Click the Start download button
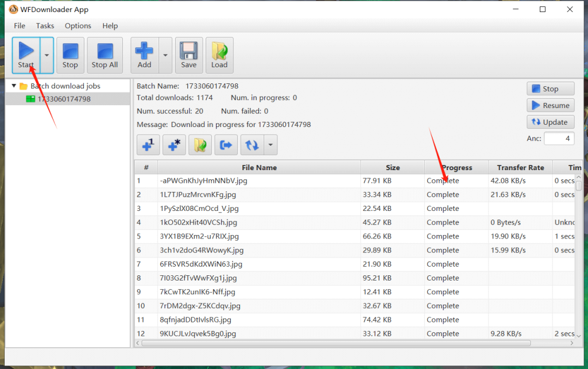 (x=26, y=55)
